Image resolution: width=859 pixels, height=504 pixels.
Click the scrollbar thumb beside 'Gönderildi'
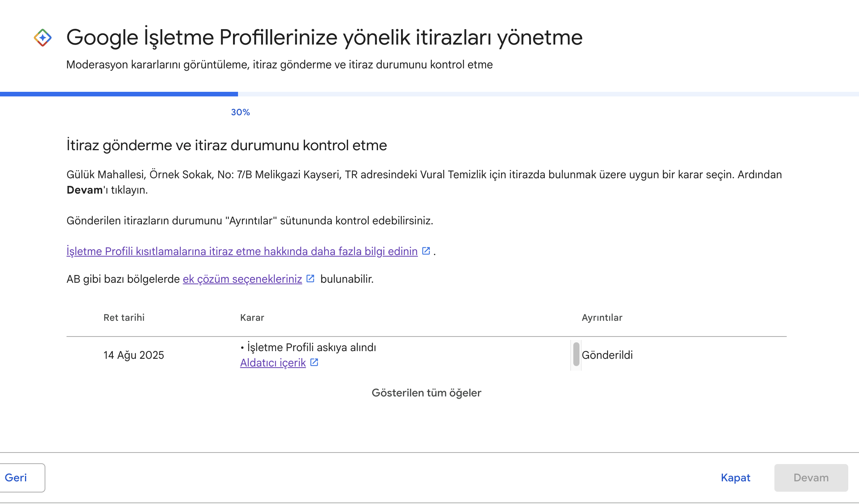click(576, 354)
